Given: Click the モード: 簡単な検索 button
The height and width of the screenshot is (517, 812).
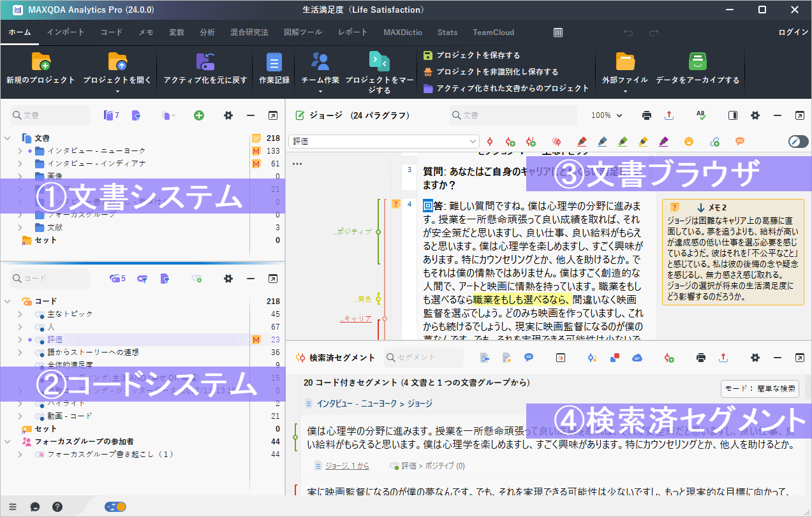Looking at the screenshot, I should tap(761, 389).
